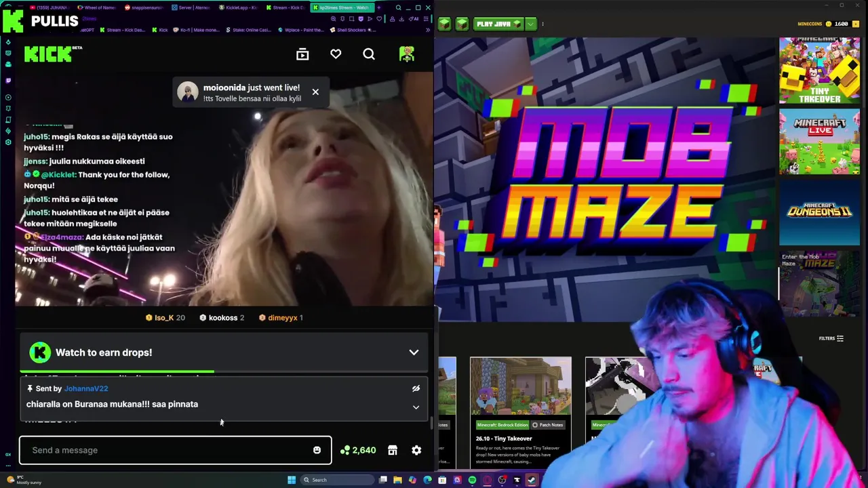Open the Kick search icon
This screenshot has height=488, width=868.
[x=369, y=54]
